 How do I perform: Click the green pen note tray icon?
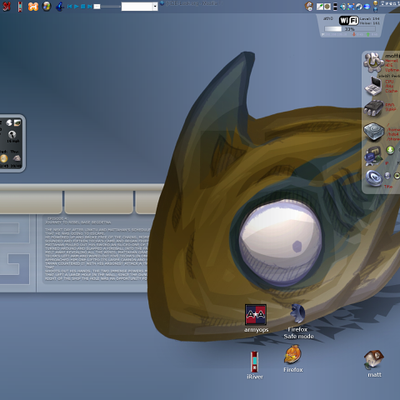pyautogui.click(x=320, y=6)
